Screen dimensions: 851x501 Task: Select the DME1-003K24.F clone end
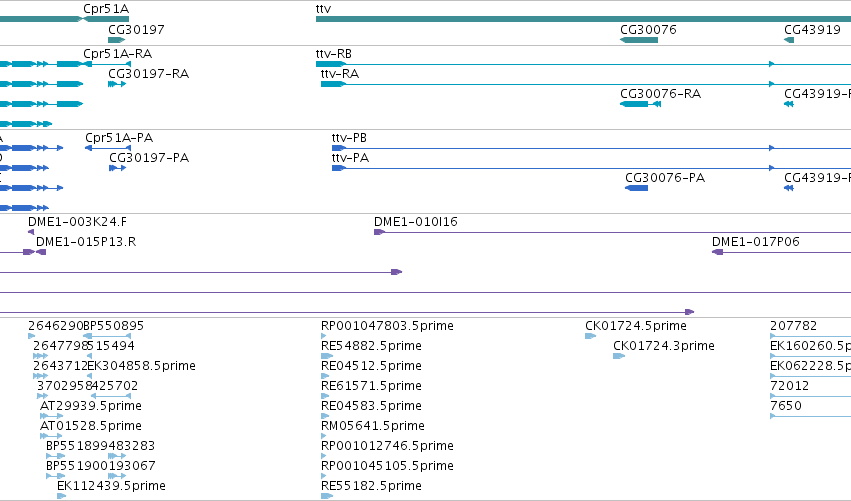pyautogui.click(x=31, y=232)
